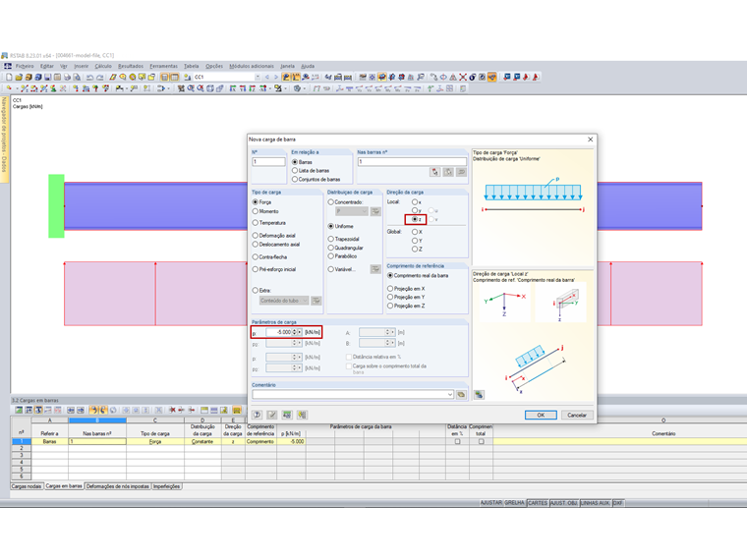Open the concentrated load P type dropdown
This screenshot has width=747, height=560.
pos(365,211)
